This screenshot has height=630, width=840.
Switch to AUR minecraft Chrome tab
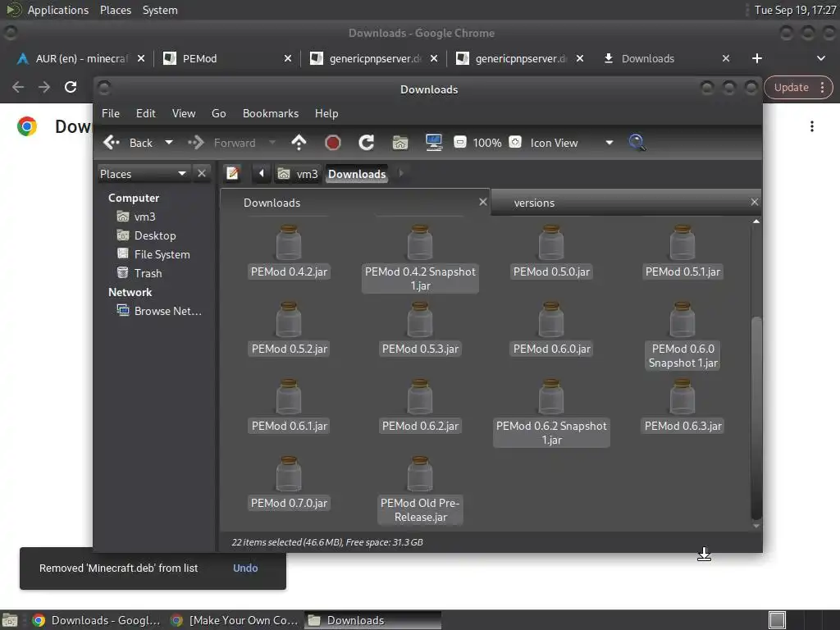pos(80,58)
